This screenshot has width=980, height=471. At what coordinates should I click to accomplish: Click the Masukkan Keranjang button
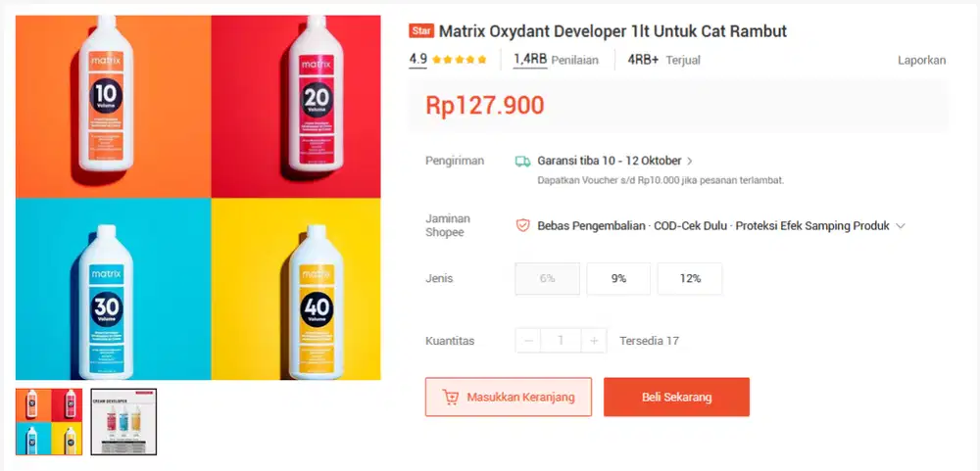(x=508, y=398)
